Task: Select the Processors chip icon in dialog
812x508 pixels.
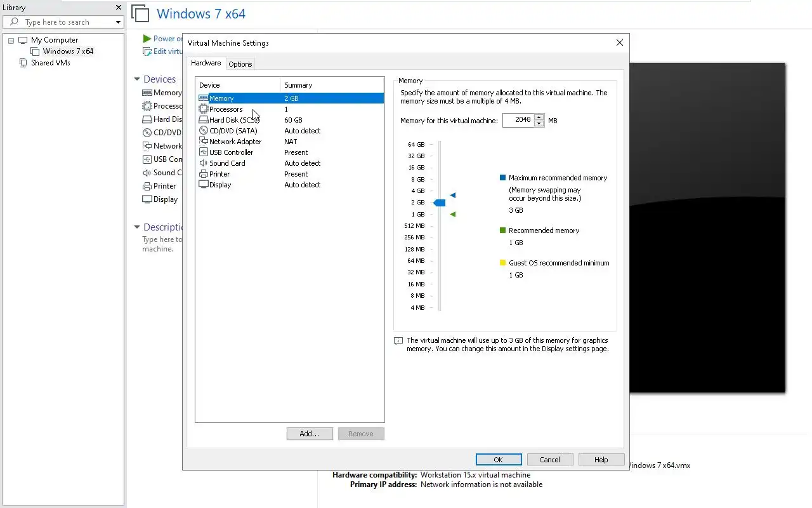Action: click(x=203, y=109)
